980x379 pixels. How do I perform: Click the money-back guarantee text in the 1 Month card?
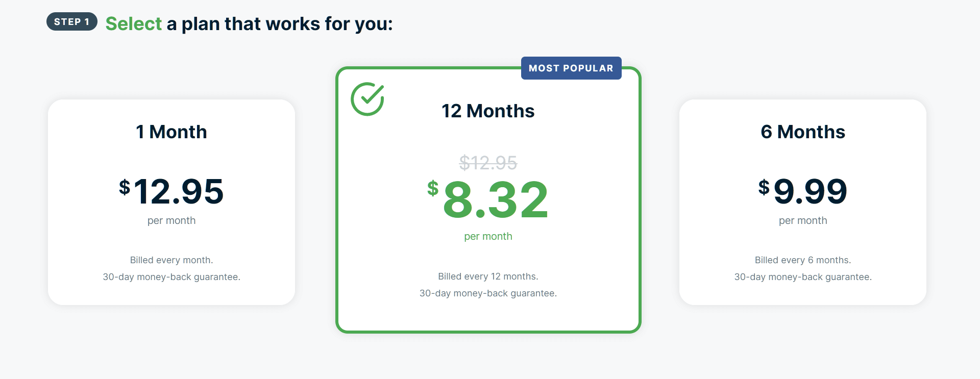tap(171, 277)
